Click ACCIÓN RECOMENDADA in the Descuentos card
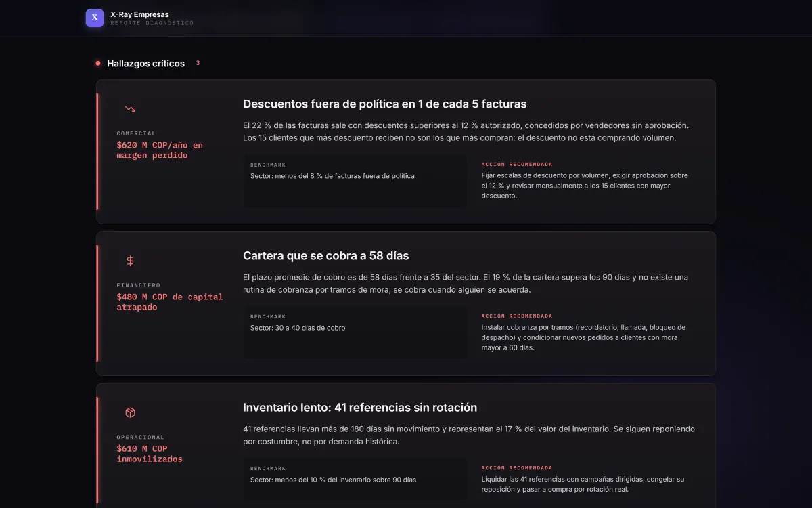The height and width of the screenshot is (508, 812). 517,165
